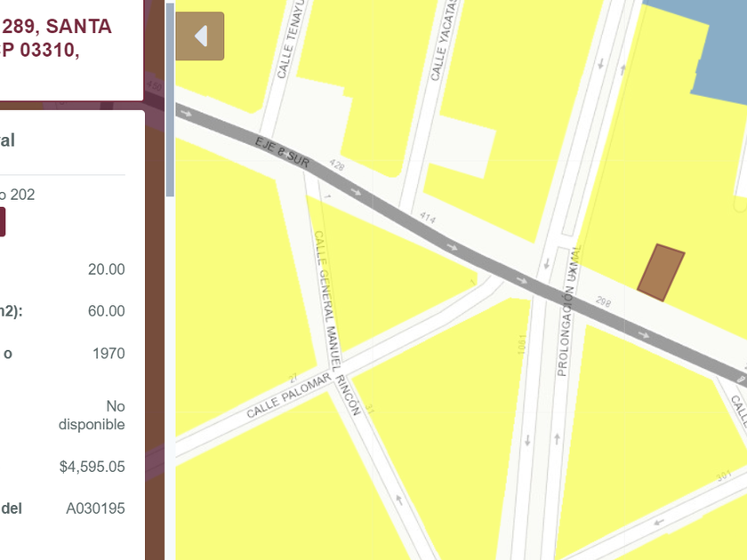Viewport: 747px width, 560px height.
Task: Collapse the side panel with arrow button
Action: [x=199, y=36]
